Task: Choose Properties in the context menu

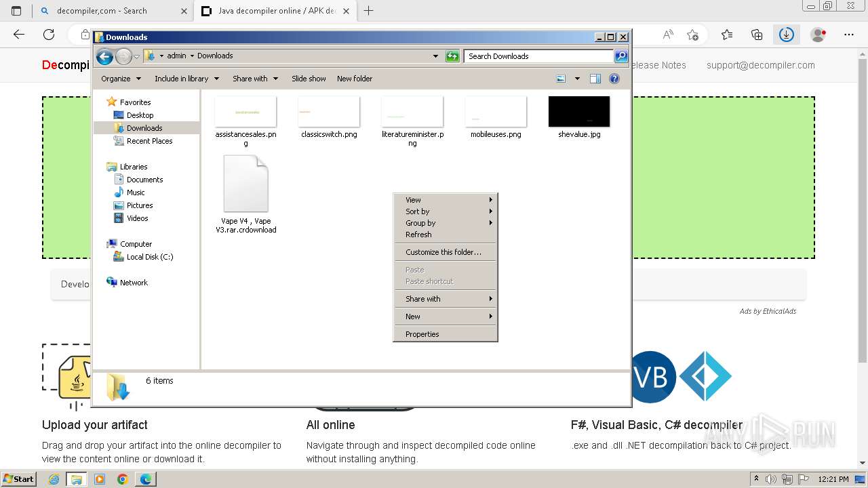Action: [x=446, y=334]
